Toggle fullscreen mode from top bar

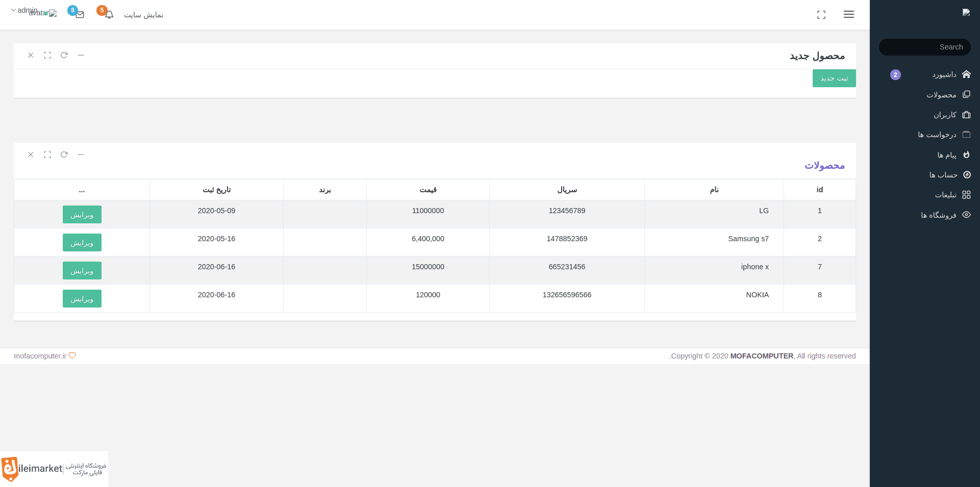[x=821, y=15]
